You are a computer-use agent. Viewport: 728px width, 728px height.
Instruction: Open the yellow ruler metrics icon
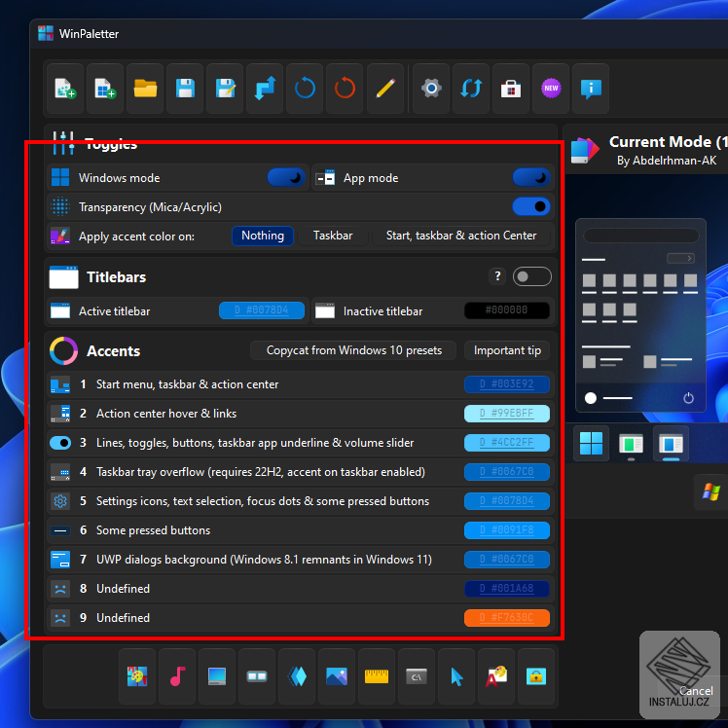coord(377,676)
